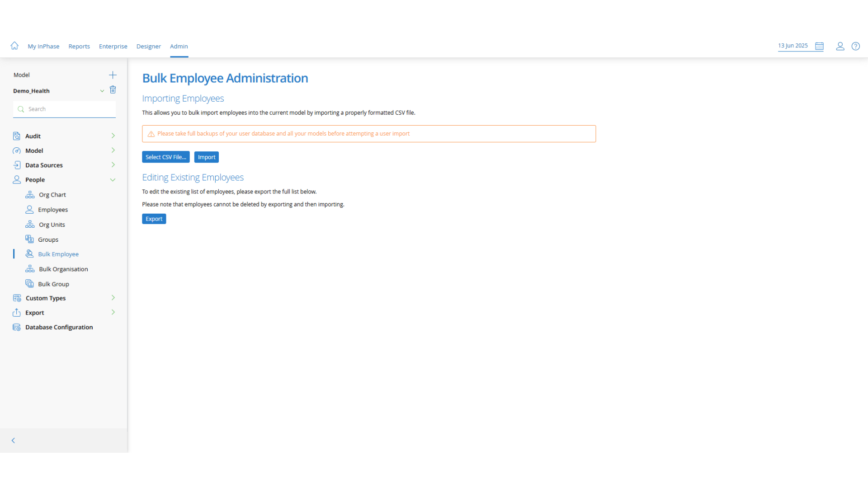Click the blue Export button
Viewport: 868px width, 488px height.
pyautogui.click(x=154, y=219)
